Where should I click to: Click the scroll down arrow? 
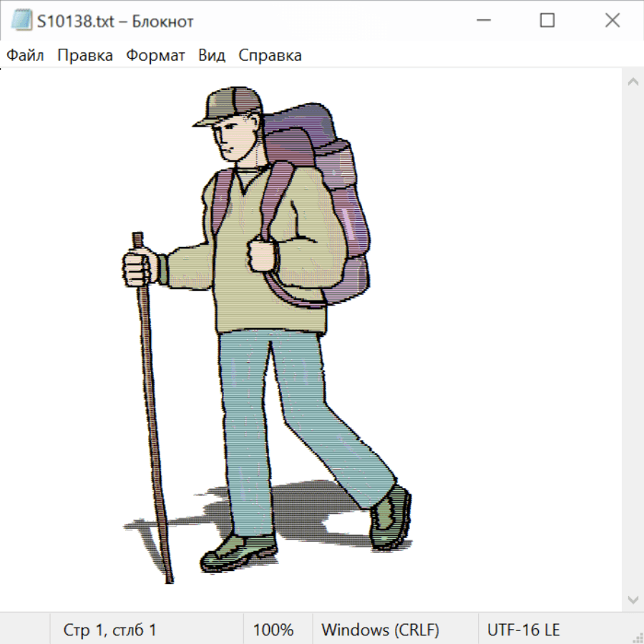(x=633, y=599)
